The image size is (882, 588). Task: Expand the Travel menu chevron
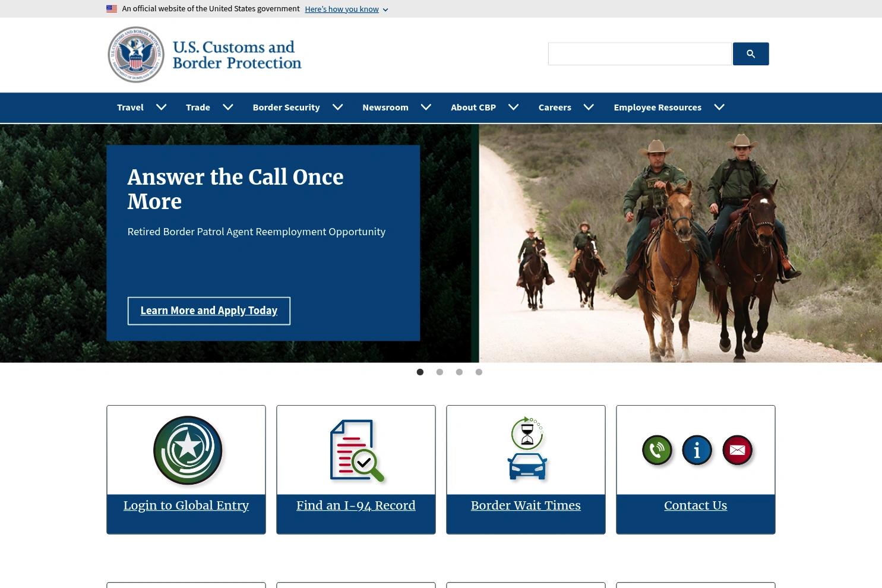pyautogui.click(x=161, y=108)
